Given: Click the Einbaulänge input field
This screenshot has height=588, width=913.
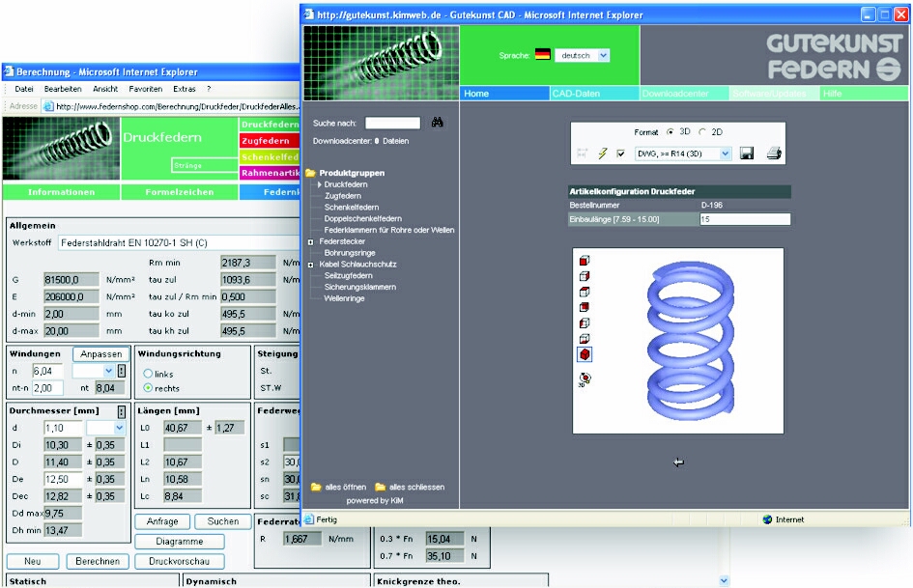Looking at the screenshot, I should [x=744, y=219].
